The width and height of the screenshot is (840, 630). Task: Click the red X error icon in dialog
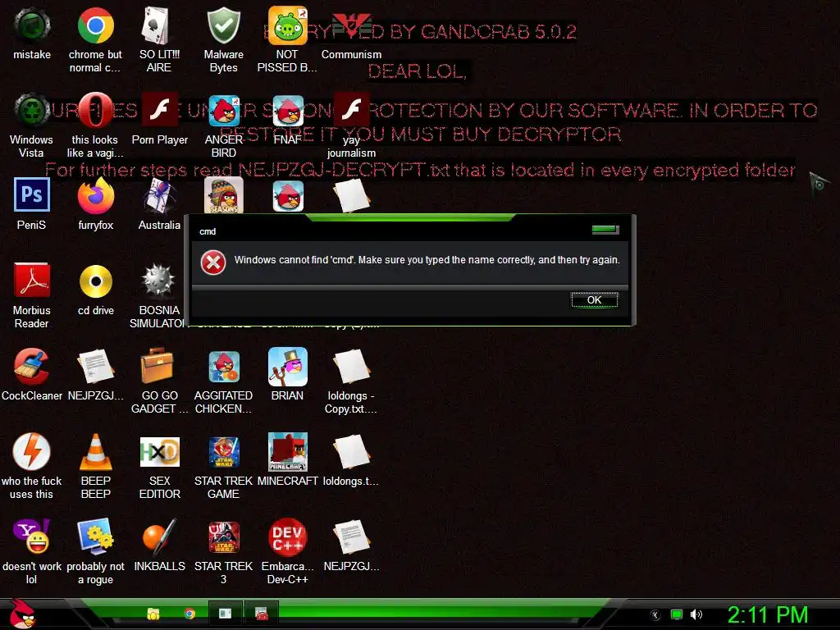(213, 262)
